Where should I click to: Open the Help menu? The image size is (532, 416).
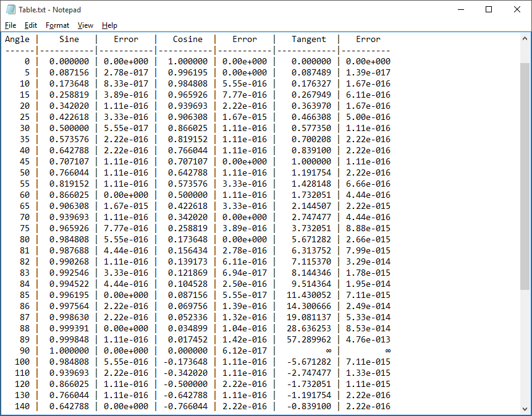(109, 25)
